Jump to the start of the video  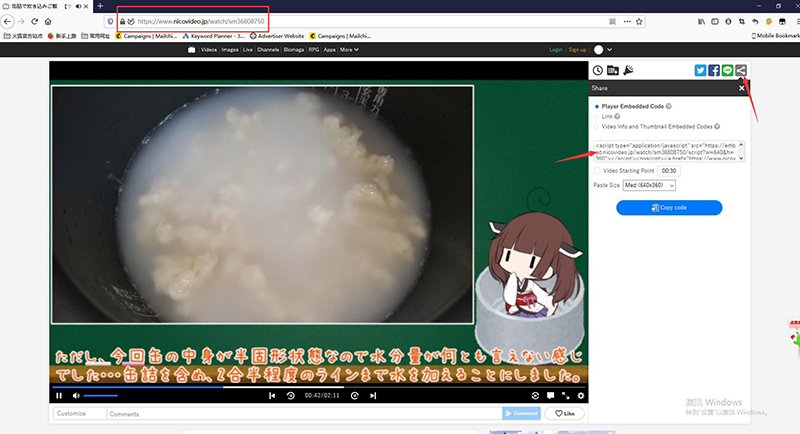[272, 396]
